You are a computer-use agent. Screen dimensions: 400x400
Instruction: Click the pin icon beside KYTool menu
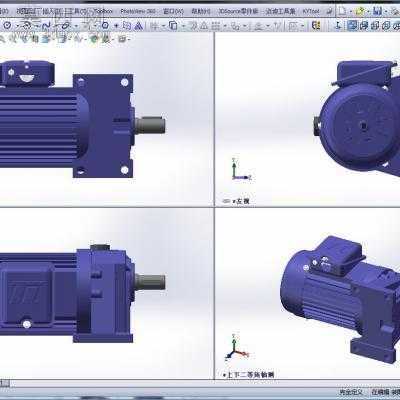pyautogui.click(x=329, y=11)
